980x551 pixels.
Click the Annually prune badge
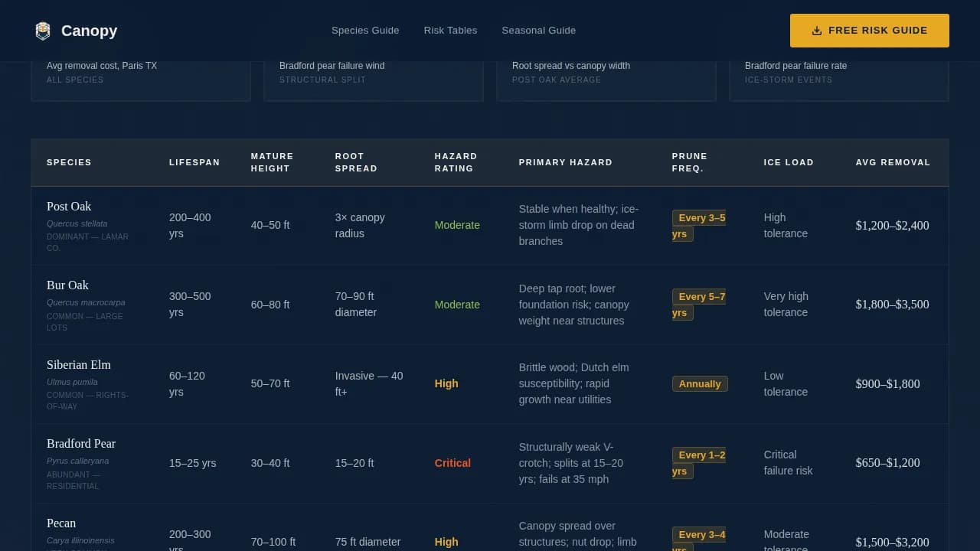(x=700, y=383)
